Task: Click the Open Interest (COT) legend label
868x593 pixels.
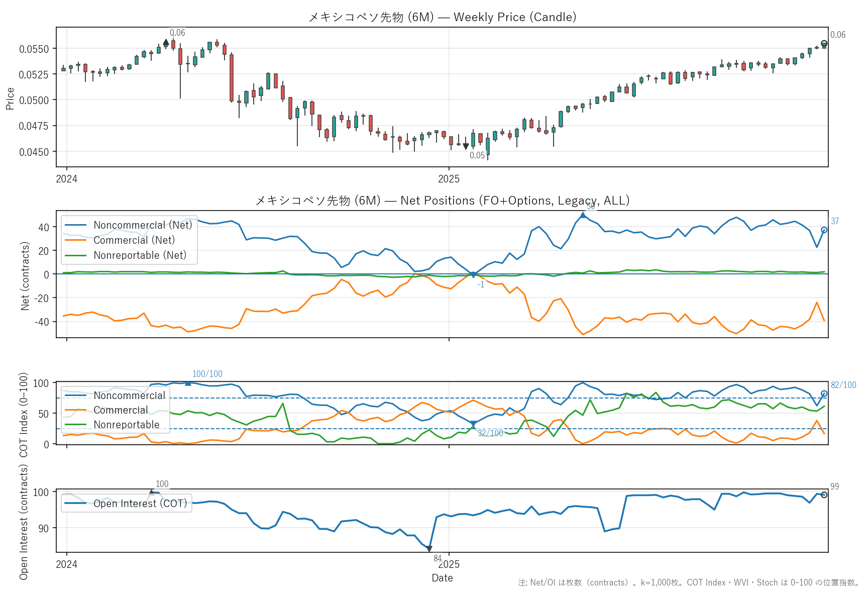Action: pyautogui.click(x=140, y=504)
